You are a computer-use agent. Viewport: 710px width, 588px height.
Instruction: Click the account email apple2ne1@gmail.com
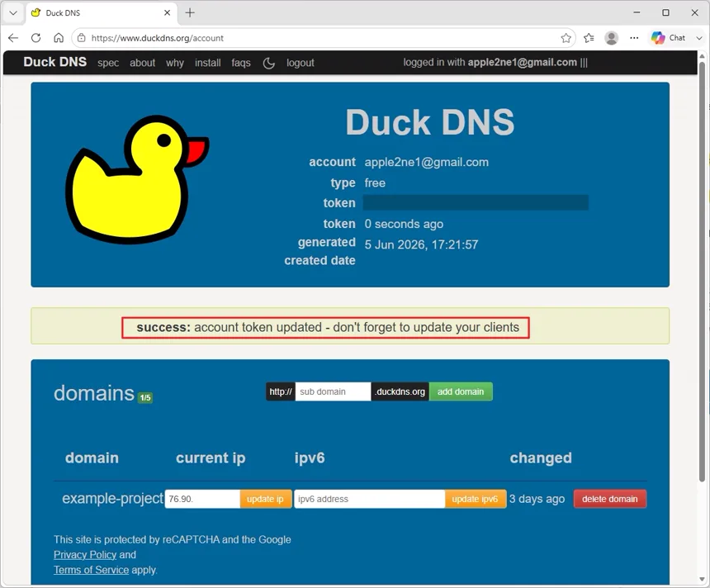coord(427,162)
